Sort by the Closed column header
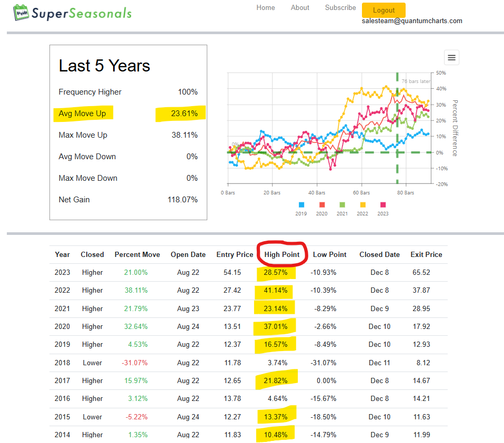 (x=92, y=254)
